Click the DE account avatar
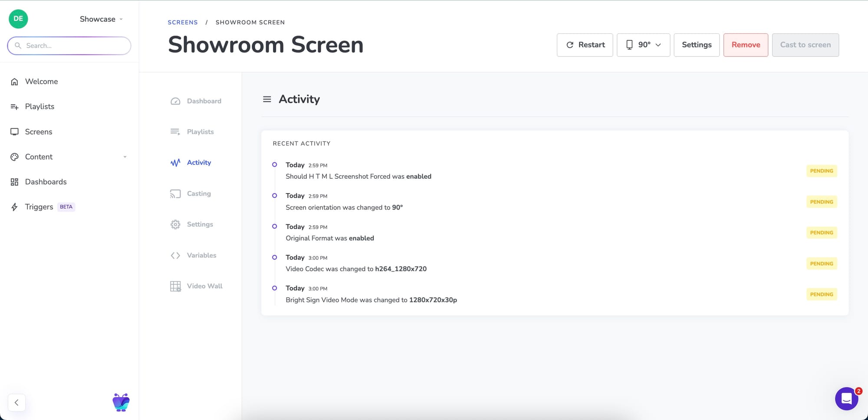Image resolution: width=868 pixels, height=420 pixels. [18, 19]
